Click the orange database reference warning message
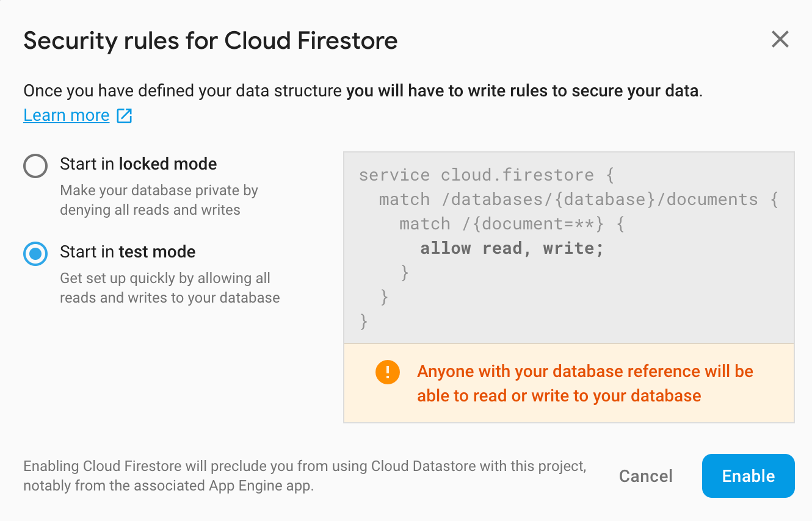This screenshot has height=521, width=812. pos(585,384)
